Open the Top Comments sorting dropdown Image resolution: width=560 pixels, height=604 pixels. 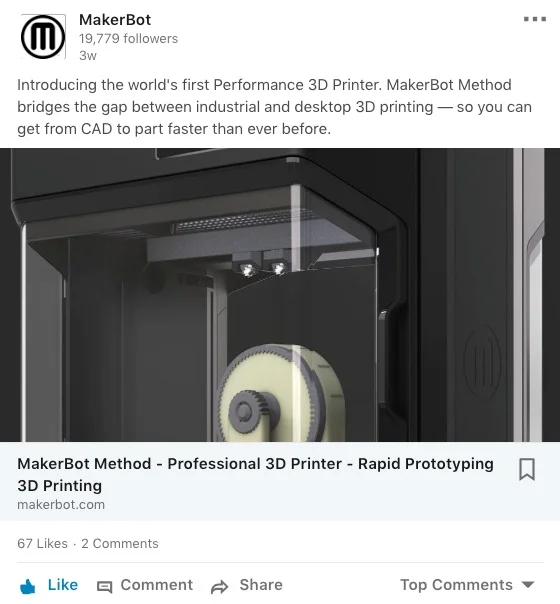[x=467, y=585]
